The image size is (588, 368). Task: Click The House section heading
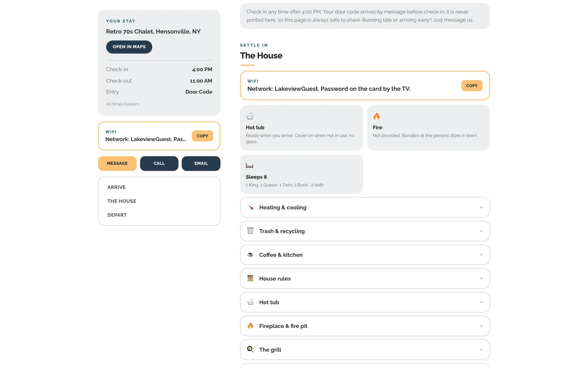click(x=261, y=56)
